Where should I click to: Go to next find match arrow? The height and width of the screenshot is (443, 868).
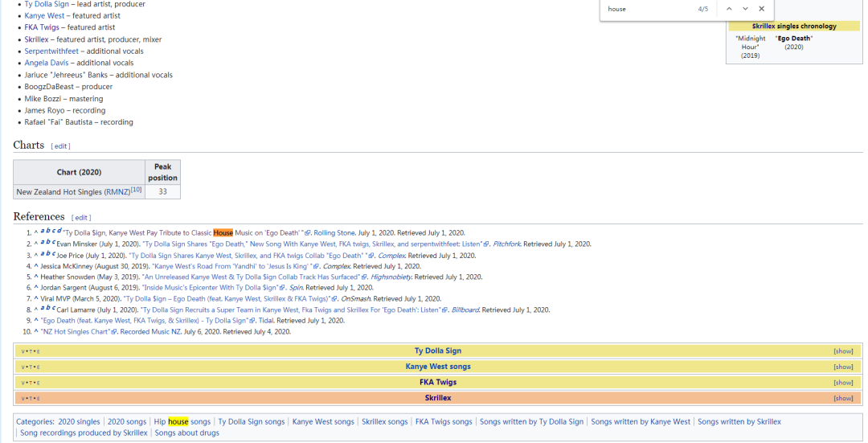click(x=745, y=9)
